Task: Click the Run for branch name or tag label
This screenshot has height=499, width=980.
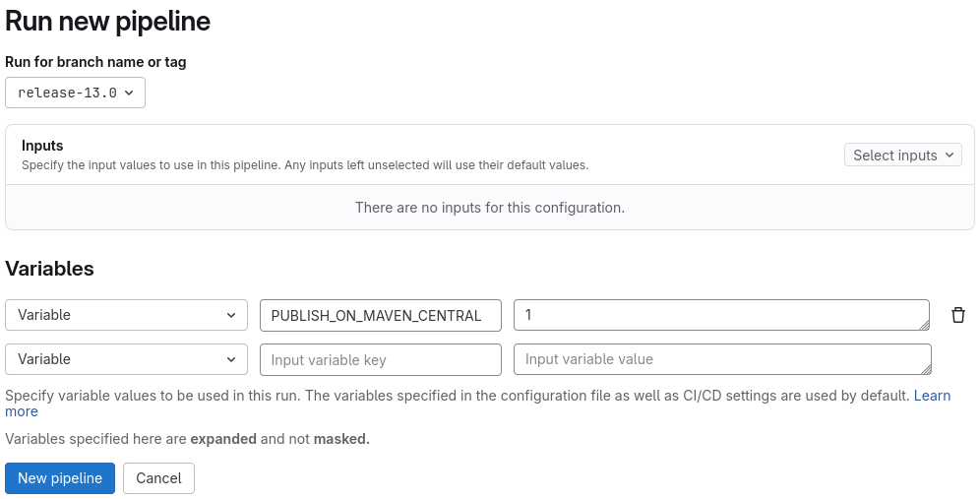Action: click(95, 62)
